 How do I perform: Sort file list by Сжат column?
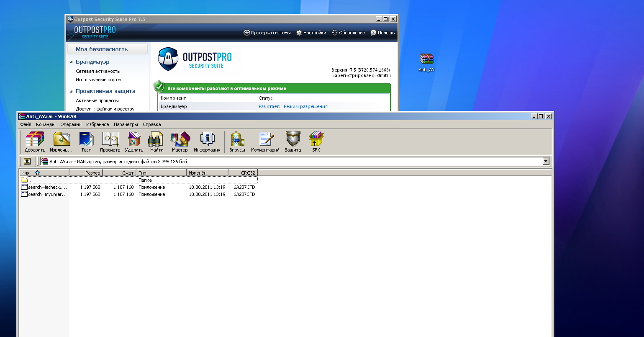click(x=119, y=172)
